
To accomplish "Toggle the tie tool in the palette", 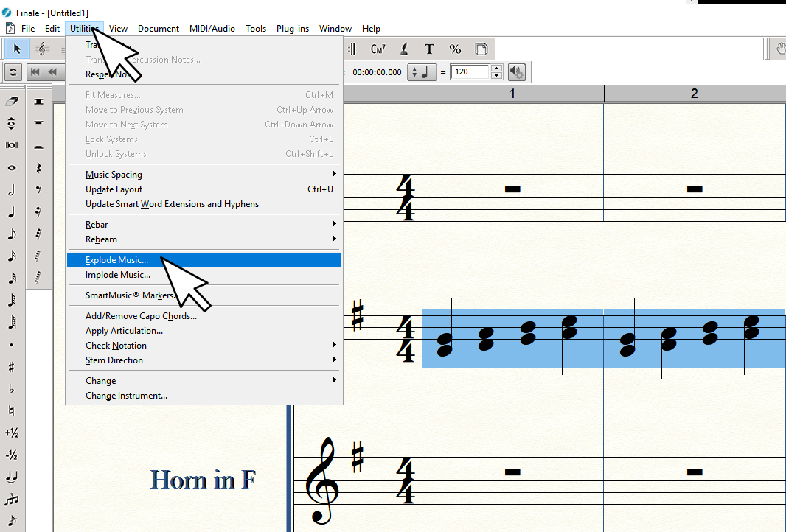I will tap(12, 477).
